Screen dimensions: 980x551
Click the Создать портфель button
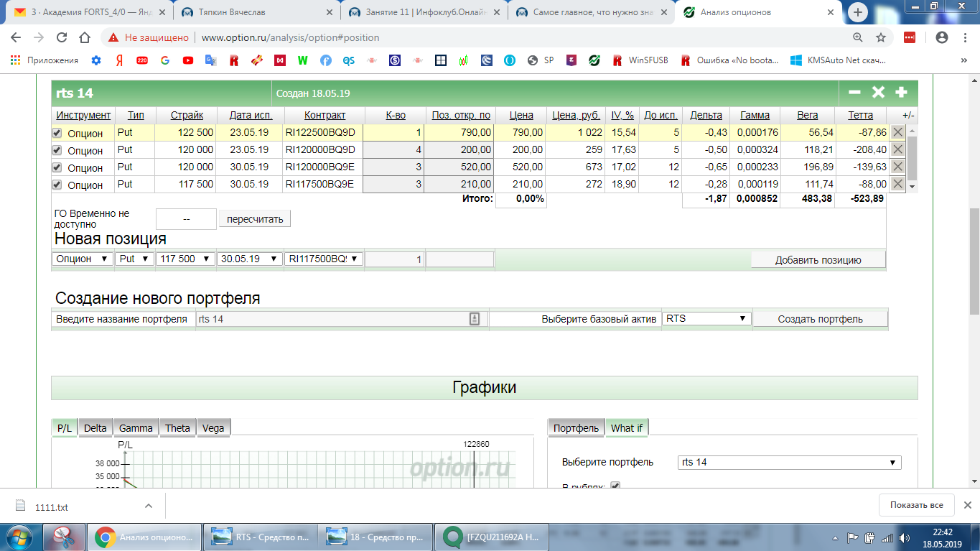coord(821,319)
